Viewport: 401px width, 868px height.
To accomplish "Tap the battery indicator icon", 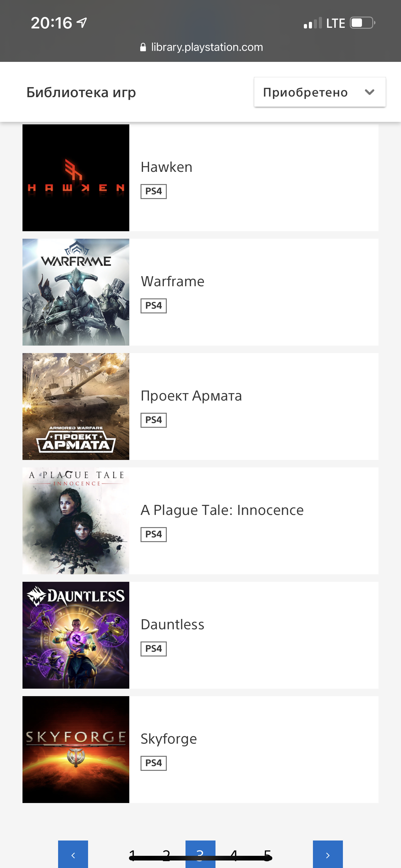I will tap(362, 23).
